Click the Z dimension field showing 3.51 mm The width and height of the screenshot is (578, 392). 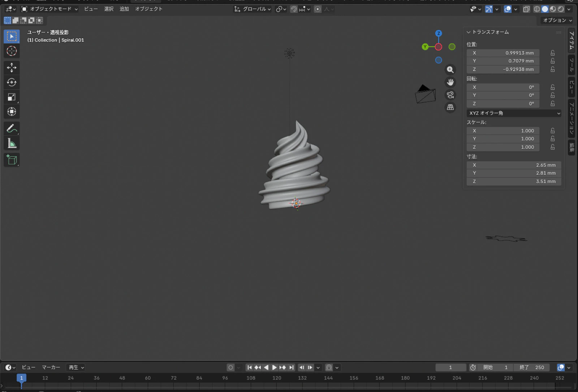[513, 181]
